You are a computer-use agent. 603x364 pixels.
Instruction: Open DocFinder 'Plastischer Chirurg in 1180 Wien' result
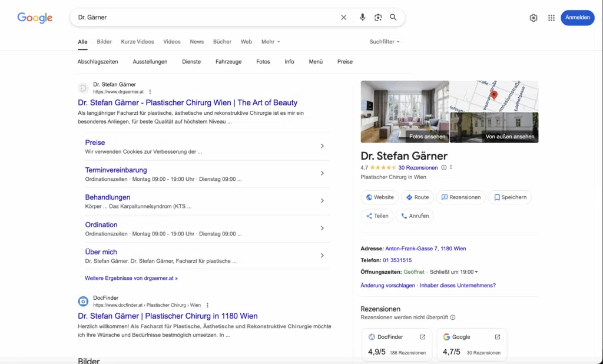point(168,316)
